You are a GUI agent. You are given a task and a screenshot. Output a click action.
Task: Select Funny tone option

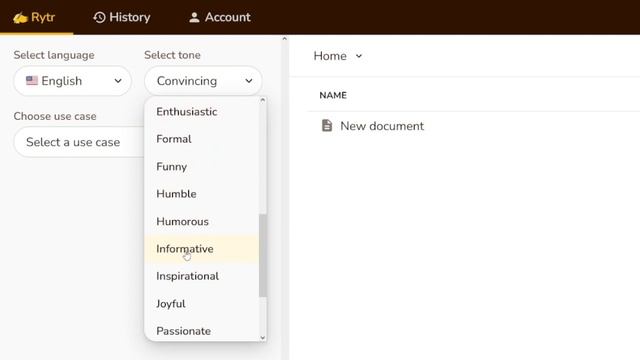202,167
